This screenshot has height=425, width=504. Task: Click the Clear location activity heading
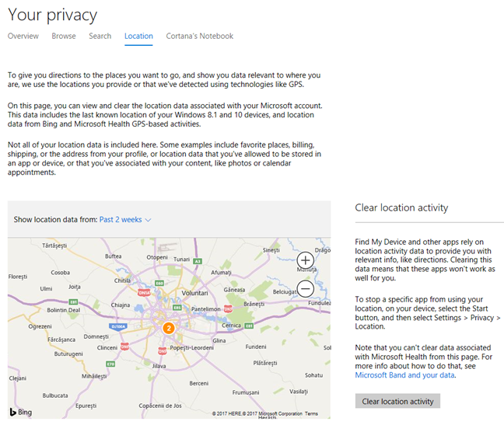pos(401,207)
